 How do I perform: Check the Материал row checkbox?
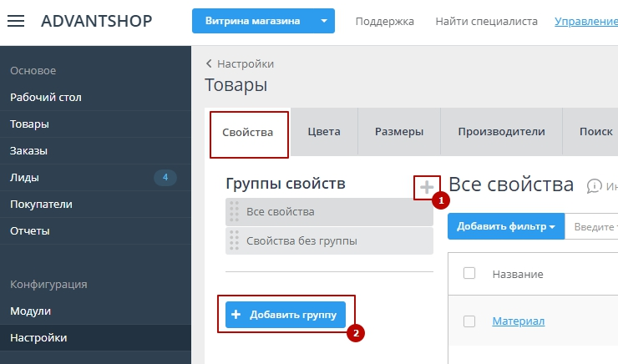click(469, 321)
